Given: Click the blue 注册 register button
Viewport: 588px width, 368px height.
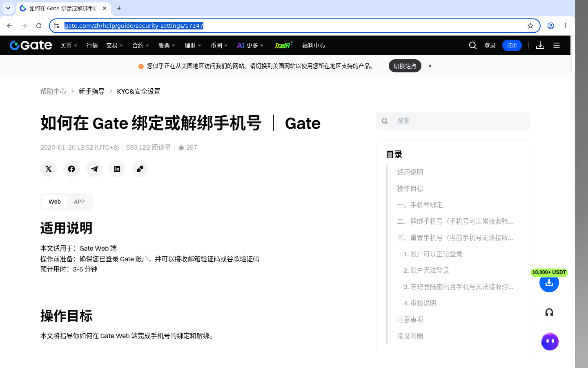Looking at the screenshot, I should pyautogui.click(x=512, y=45).
